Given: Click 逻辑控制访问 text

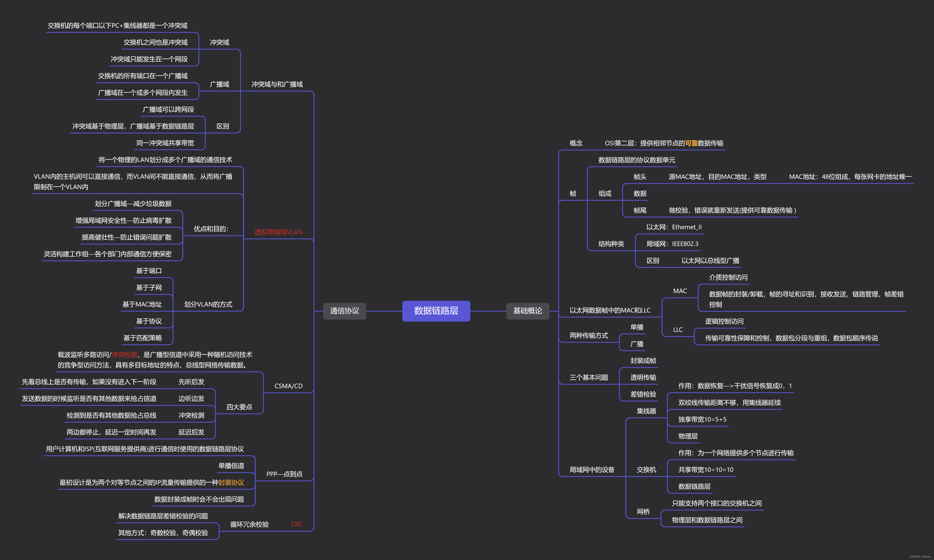Looking at the screenshot, I should 724,321.
